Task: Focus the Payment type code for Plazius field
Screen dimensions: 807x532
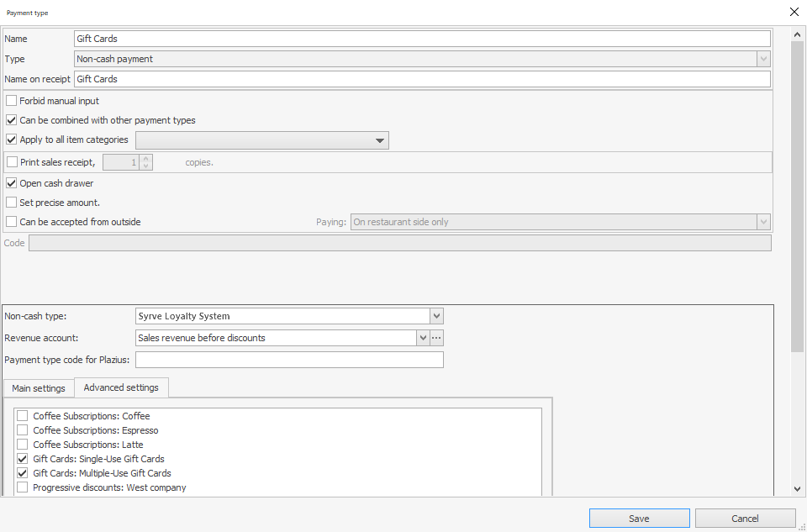Action: (x=289, y=360)
